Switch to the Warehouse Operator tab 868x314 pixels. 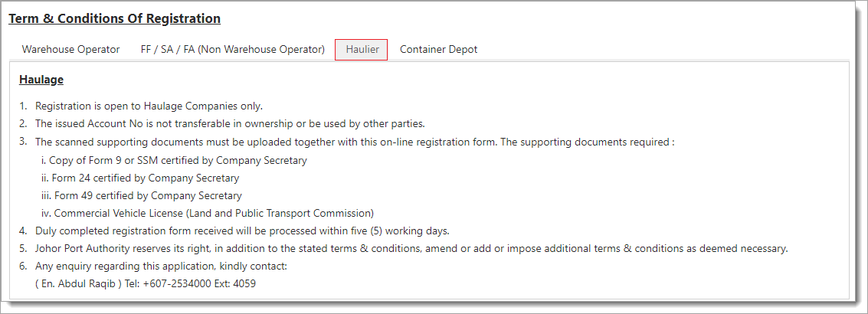coord(70,49)
